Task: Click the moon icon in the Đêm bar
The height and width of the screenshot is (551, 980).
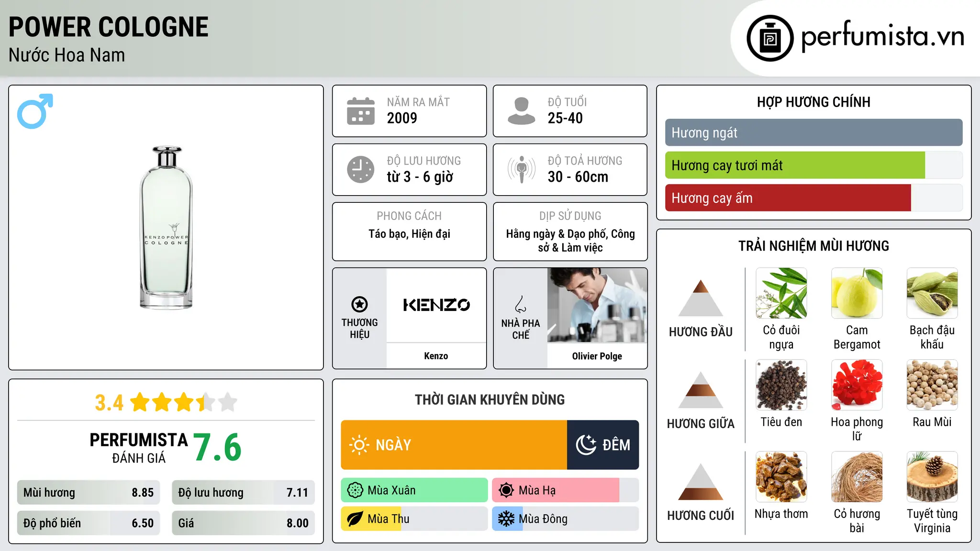Action: coord(586,445)
